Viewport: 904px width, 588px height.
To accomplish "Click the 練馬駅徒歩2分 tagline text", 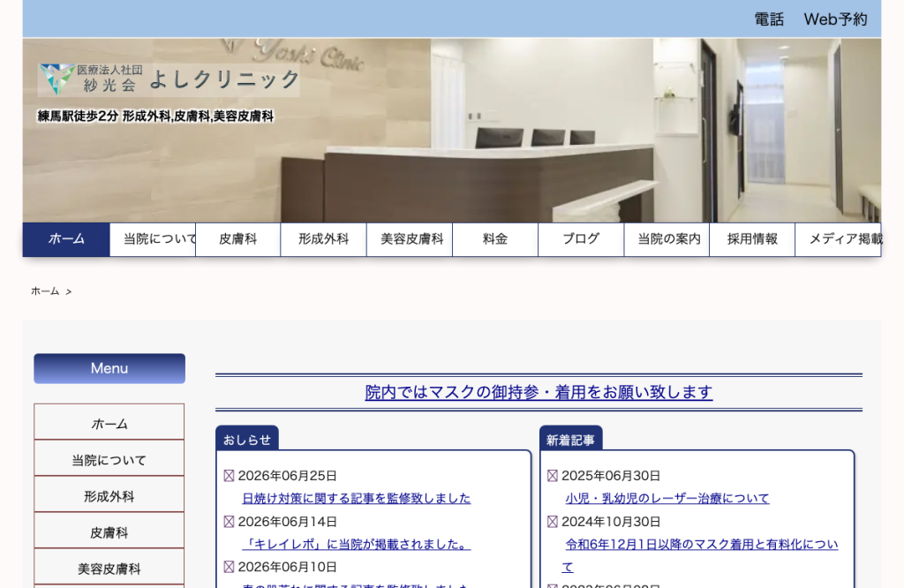I will (155, 117).
